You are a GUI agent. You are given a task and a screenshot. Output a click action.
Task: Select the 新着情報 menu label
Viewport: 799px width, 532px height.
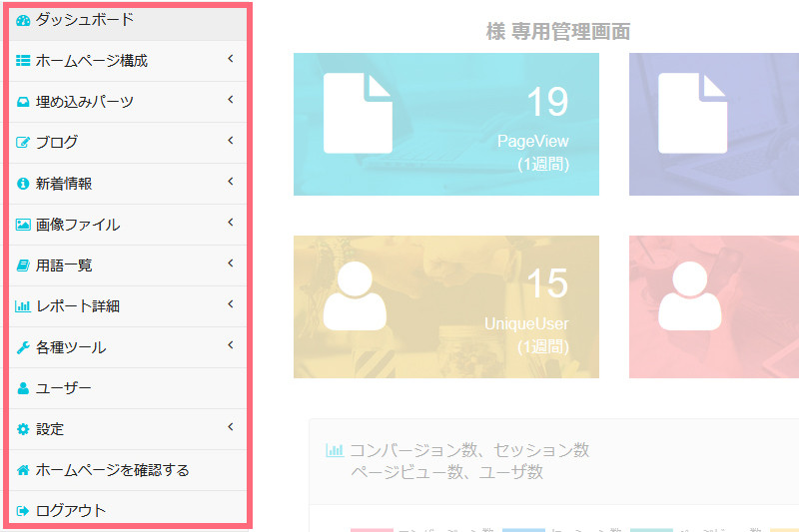pos(64,184)
